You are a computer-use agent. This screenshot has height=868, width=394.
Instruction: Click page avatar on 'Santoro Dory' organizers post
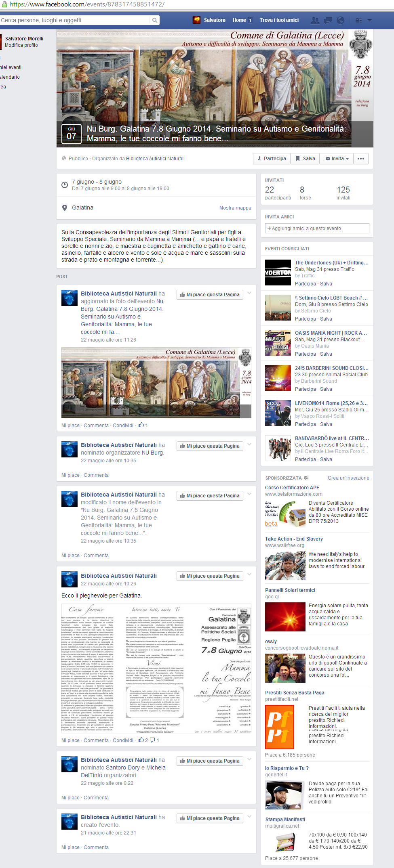(69, 765)
